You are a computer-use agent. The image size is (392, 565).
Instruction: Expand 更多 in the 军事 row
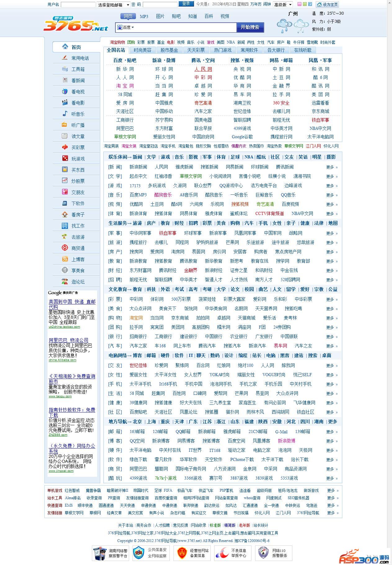point(331,233)
